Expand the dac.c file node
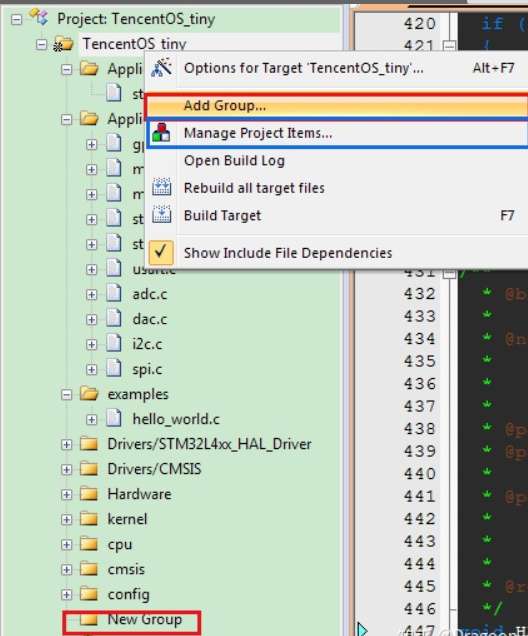Viewport: 528px width, 636px height. [x=92, y=320]
